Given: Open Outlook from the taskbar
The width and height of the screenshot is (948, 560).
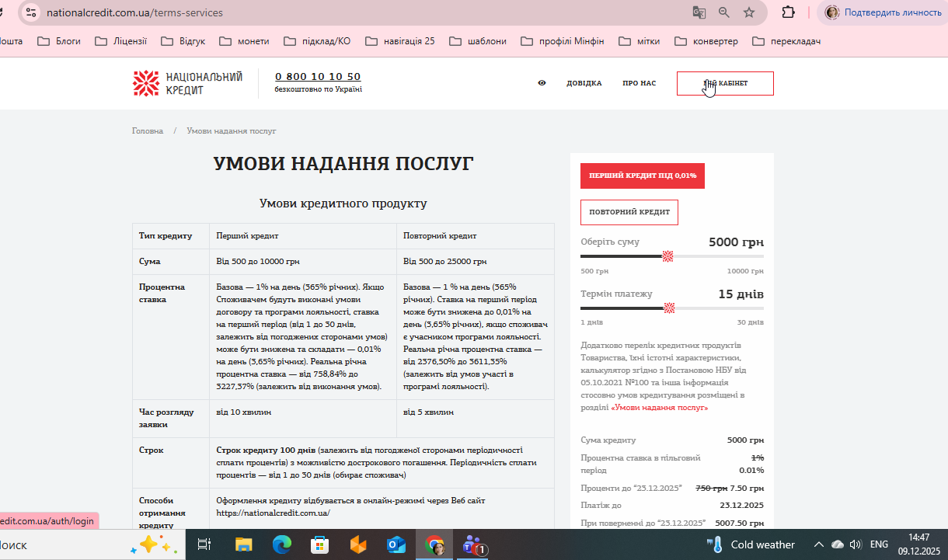Looking at the screenshot, I should pos(396,544).
